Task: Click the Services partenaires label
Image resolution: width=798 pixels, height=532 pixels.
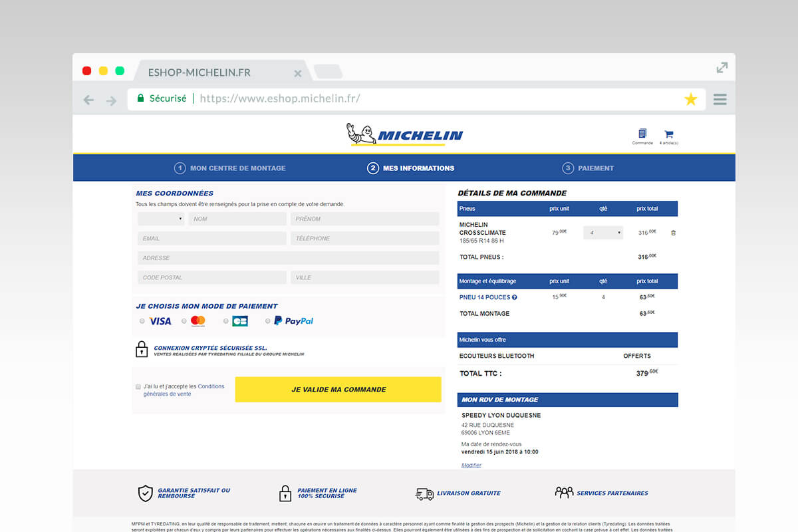Action: point(612,493)
